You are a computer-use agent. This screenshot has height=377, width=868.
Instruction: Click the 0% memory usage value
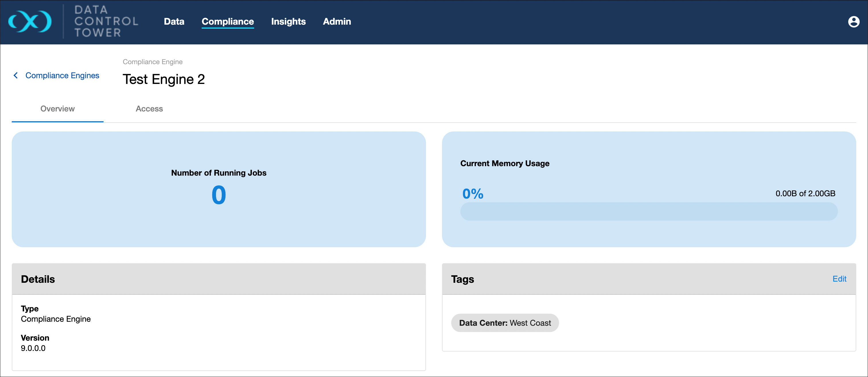(x=473, y=194)
